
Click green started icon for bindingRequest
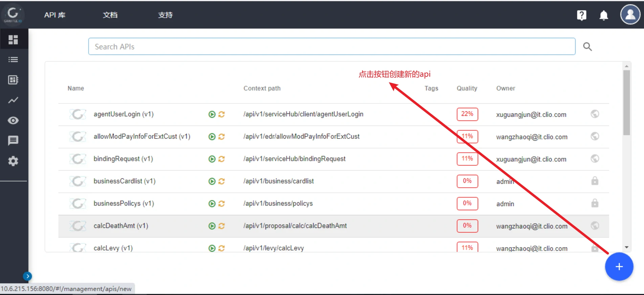(212, 159)
